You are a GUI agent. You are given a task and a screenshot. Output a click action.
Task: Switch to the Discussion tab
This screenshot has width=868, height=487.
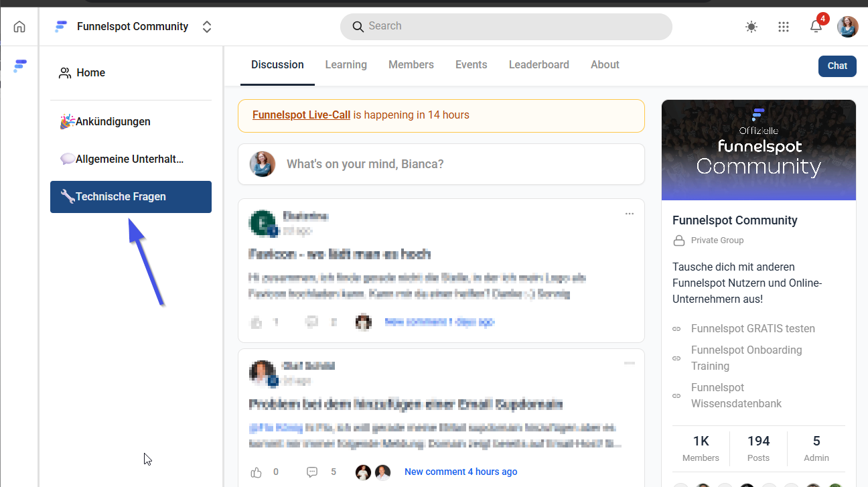pyautogui.click(x=277, y=65)
